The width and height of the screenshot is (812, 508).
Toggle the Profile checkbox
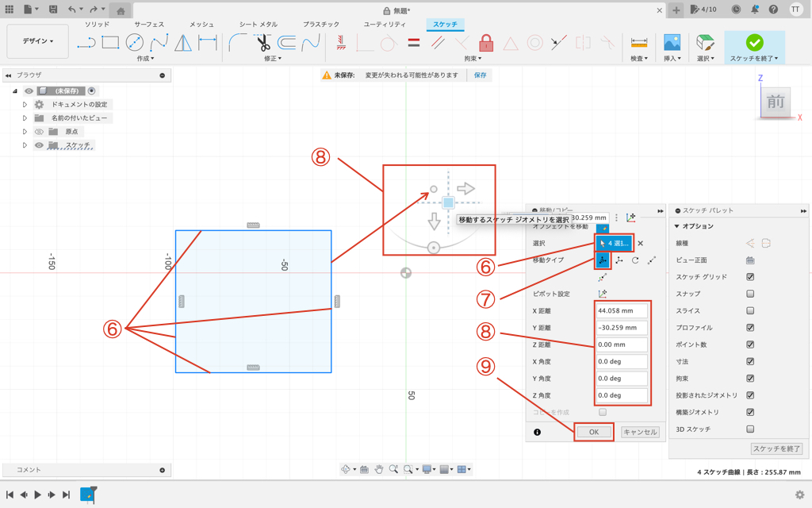click(x=750, y=328)
